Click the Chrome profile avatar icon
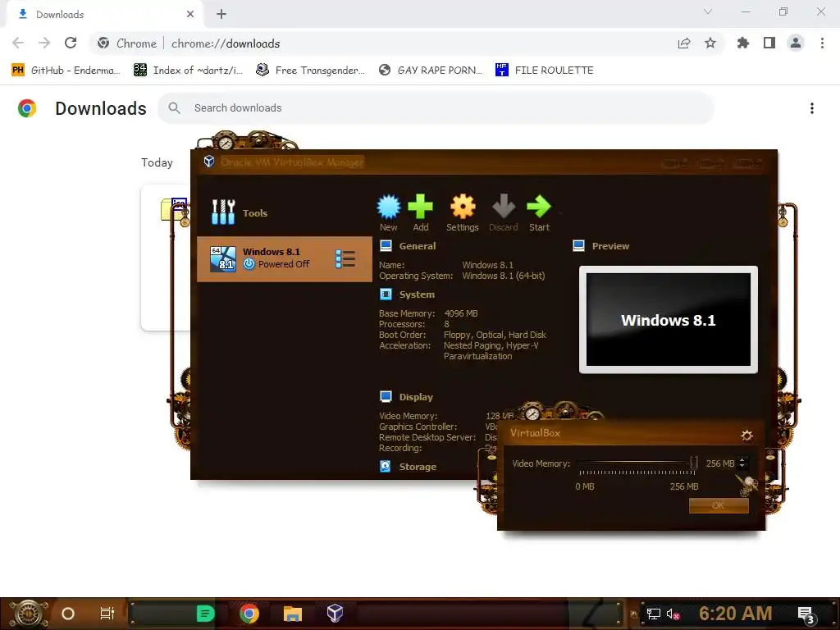 [796, 43]
